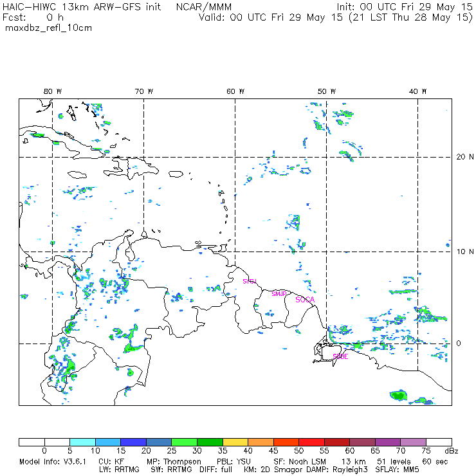The width and height of the screenshot is (476, 476).
Task: Click the '75' tick value on legend
Action: pyautogui.click(x=426, y=451)
